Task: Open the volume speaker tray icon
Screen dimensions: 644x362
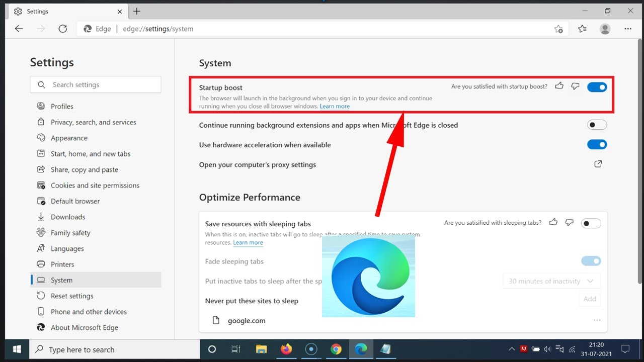Action: (547, 349)
